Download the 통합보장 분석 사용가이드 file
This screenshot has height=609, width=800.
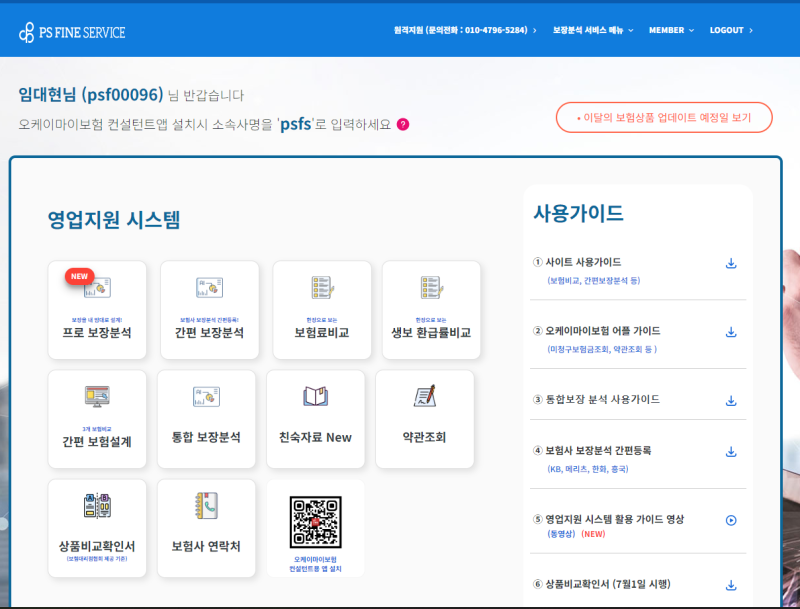pos(731,400)
